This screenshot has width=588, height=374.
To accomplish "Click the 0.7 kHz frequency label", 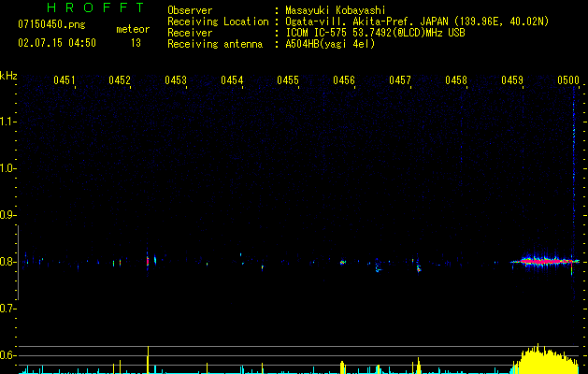I will [7, 309].
